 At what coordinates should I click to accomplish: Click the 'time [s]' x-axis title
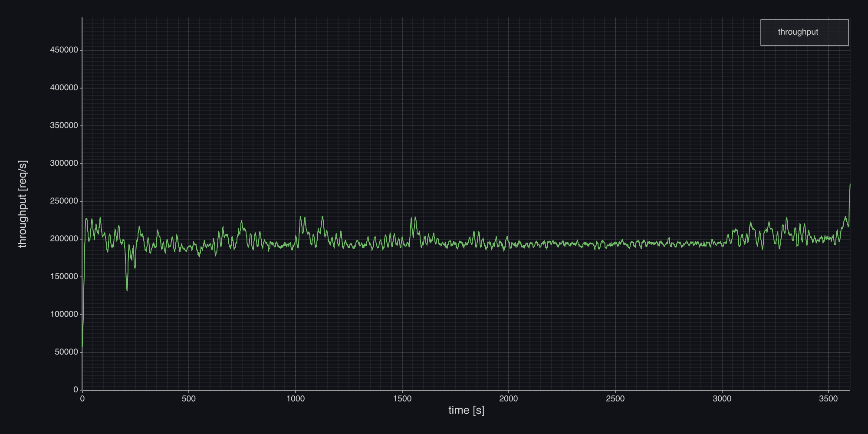(466, 410)
